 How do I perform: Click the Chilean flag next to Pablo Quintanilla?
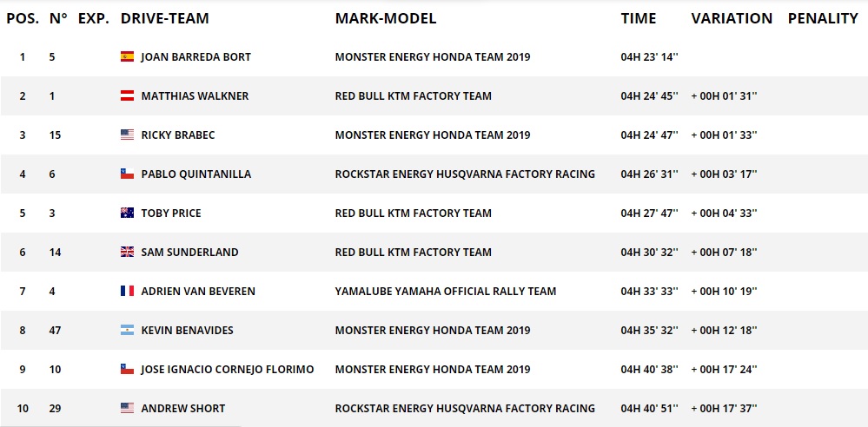pyautogui.click(x=128, y=174)
